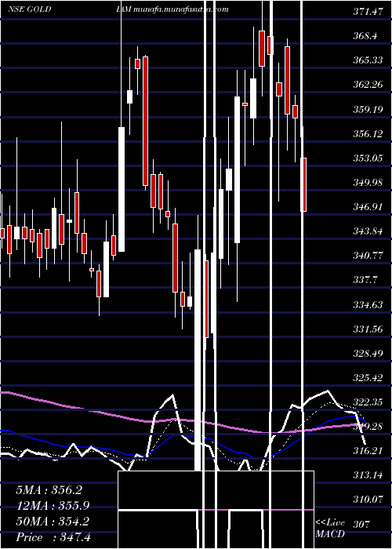Click the munafa.munafasutra.com watermark text
Viewport: 392px width, 549px height.
click(180, 9)
